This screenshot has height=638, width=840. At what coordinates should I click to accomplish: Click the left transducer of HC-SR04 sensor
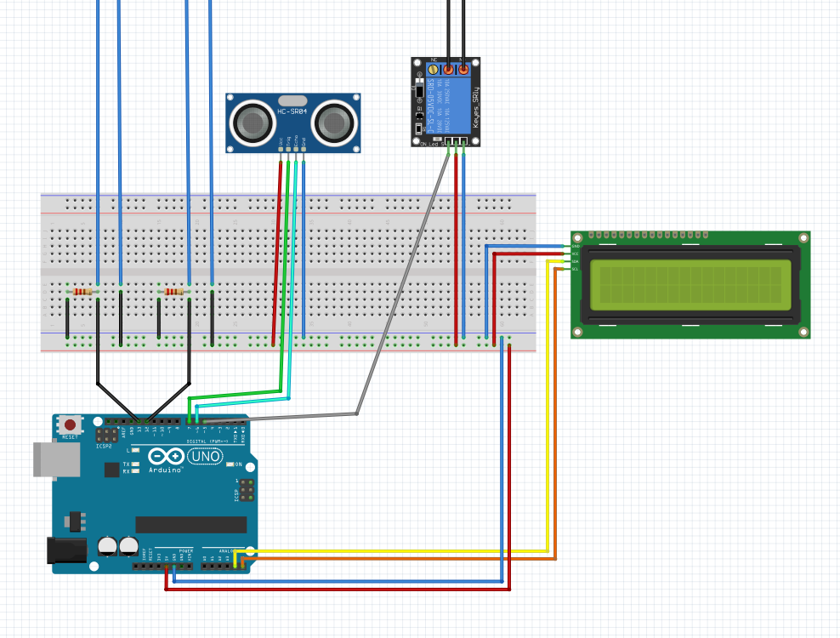tap(253, 122)
